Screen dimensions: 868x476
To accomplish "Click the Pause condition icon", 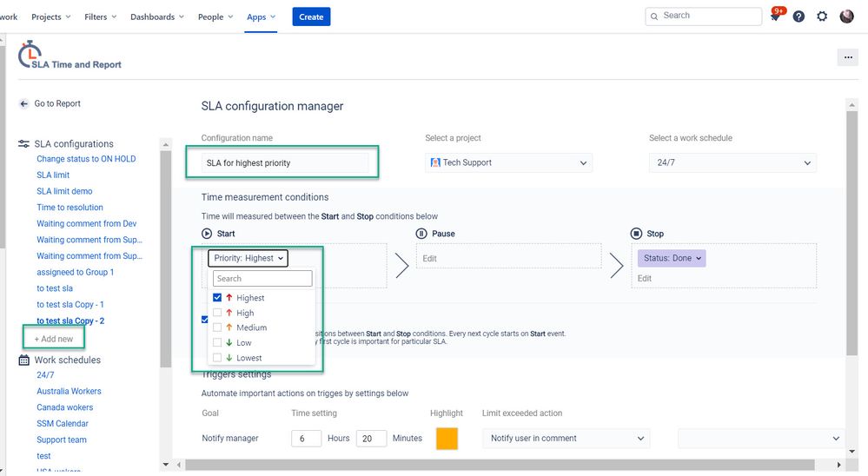I will (x=421, y=234).
